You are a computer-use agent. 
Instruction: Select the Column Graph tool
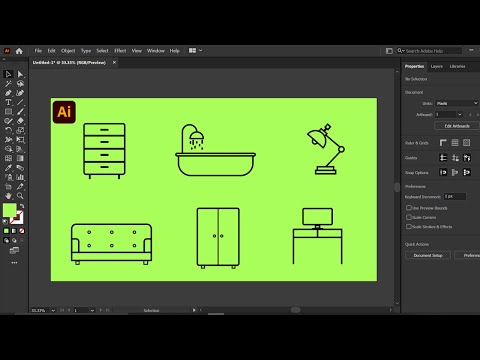[x=20, y=177]
